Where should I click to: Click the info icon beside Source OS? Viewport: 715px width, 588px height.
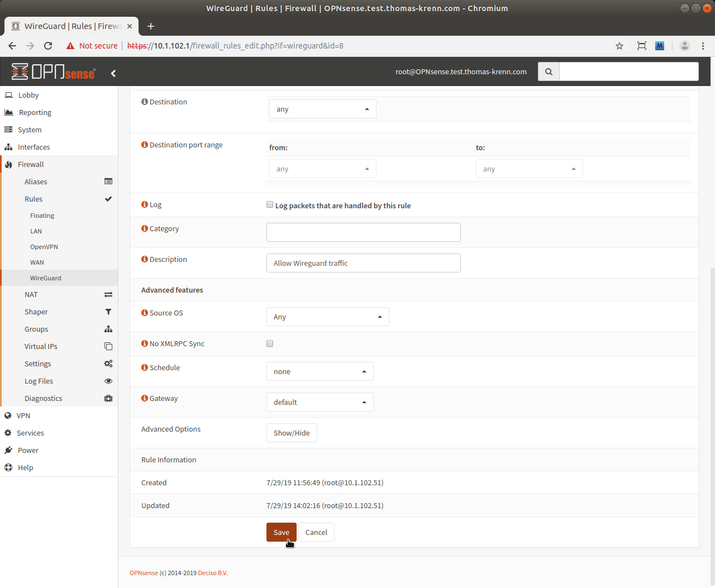point(145,313)
